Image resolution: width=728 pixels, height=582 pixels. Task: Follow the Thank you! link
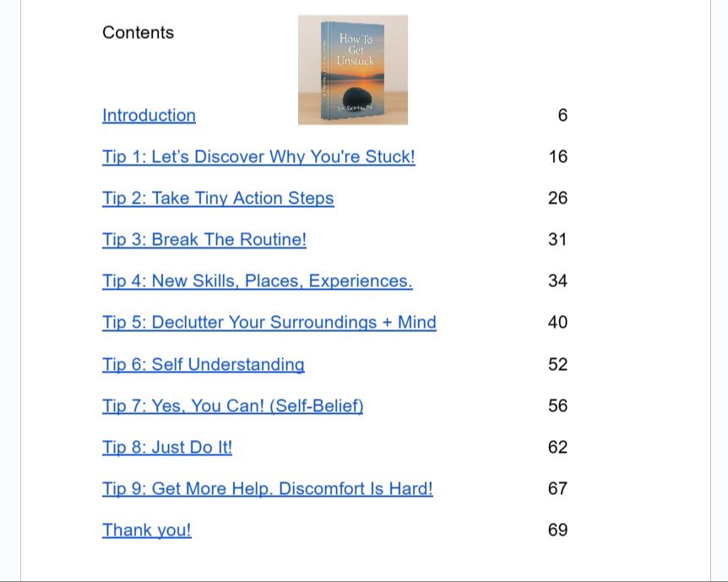[x=147, y=530]
